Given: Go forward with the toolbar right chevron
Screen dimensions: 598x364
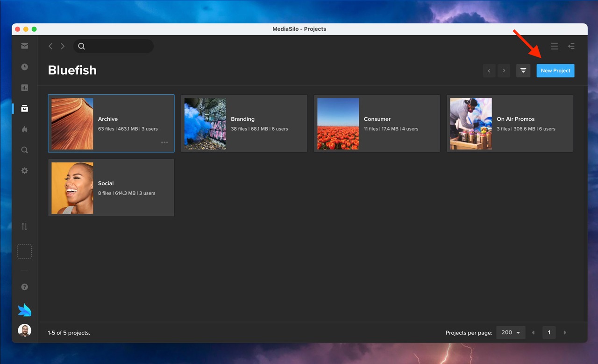Looking at the screenshot, I should point(63,46).
